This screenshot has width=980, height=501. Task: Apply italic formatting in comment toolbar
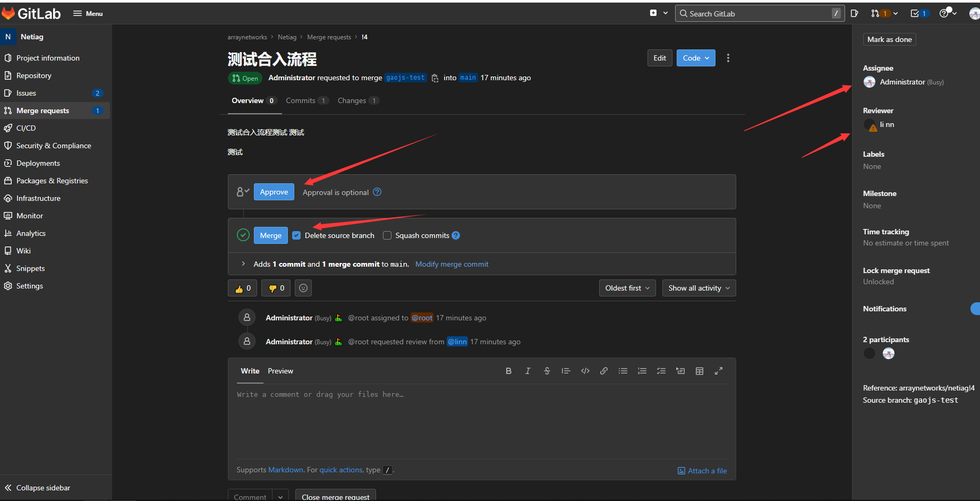pos(527,371)
